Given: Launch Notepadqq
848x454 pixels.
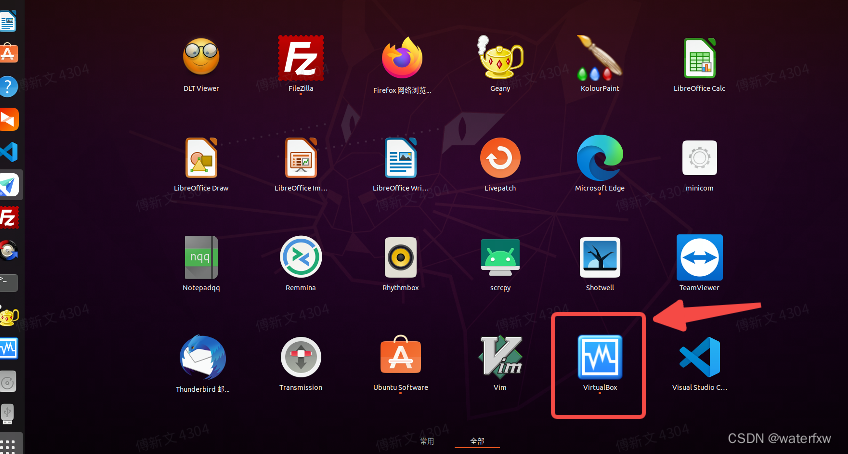Looking at the screenshot, I should coord(201,257).
